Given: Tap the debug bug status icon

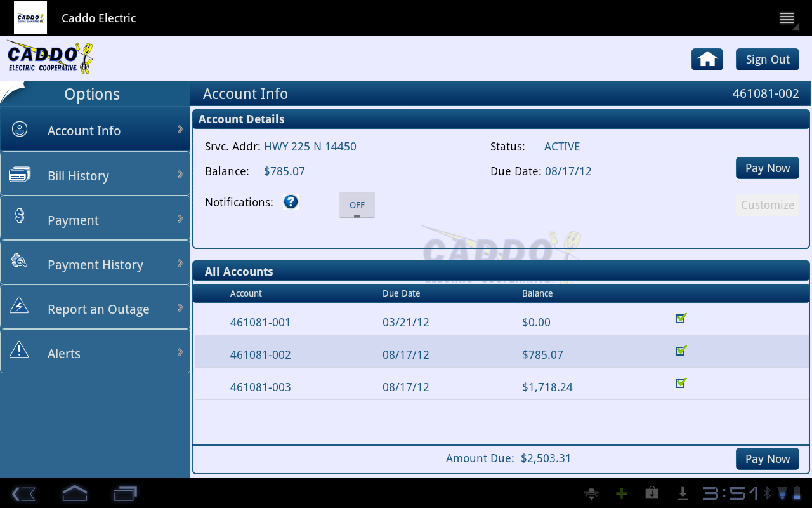Looking at the screenshot, I should coord(591,493).
